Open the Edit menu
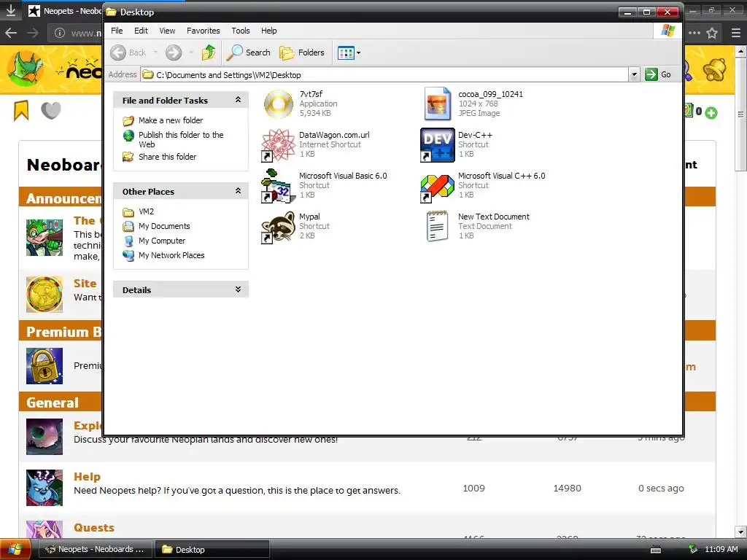The image size is (747, 560). point(141,31)
